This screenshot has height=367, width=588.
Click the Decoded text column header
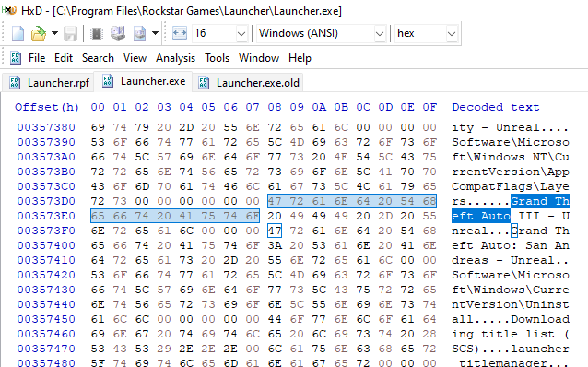tap(495, 107)
